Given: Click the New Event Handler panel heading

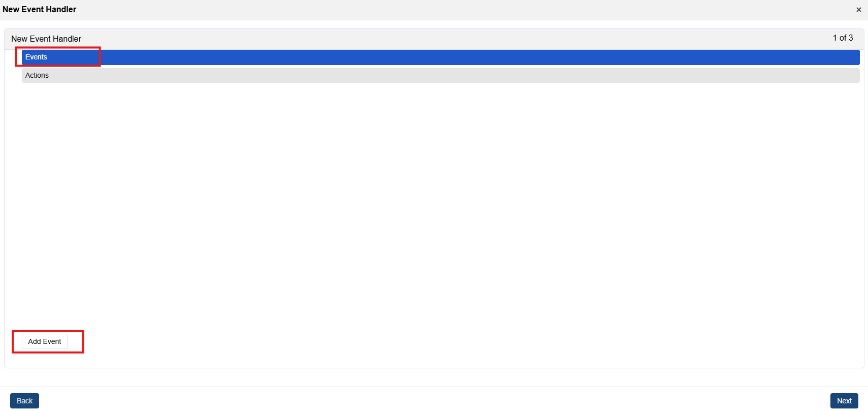Looking at the screenshot, I should (46, 39).
